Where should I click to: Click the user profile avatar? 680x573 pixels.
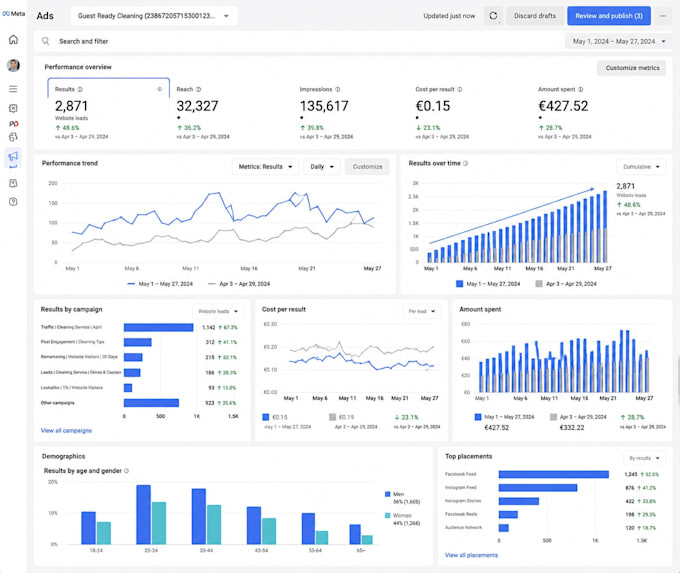point(13,65)
